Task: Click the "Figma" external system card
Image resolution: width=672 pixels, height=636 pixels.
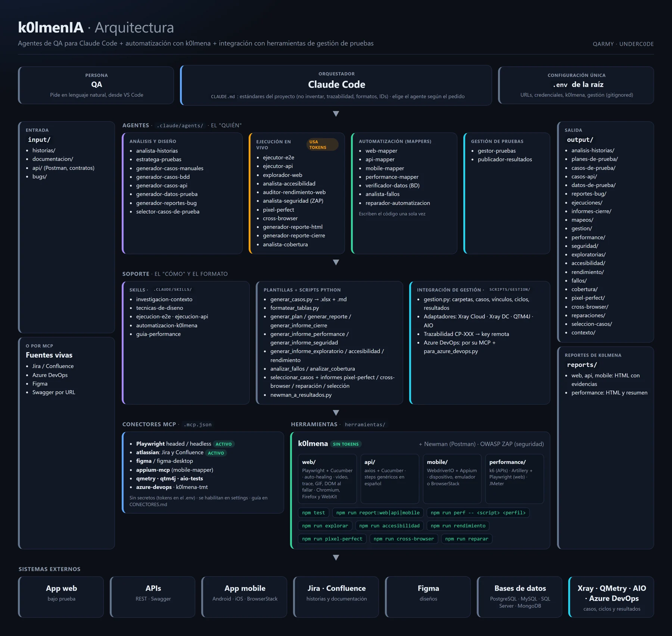Action: [428, 597]
